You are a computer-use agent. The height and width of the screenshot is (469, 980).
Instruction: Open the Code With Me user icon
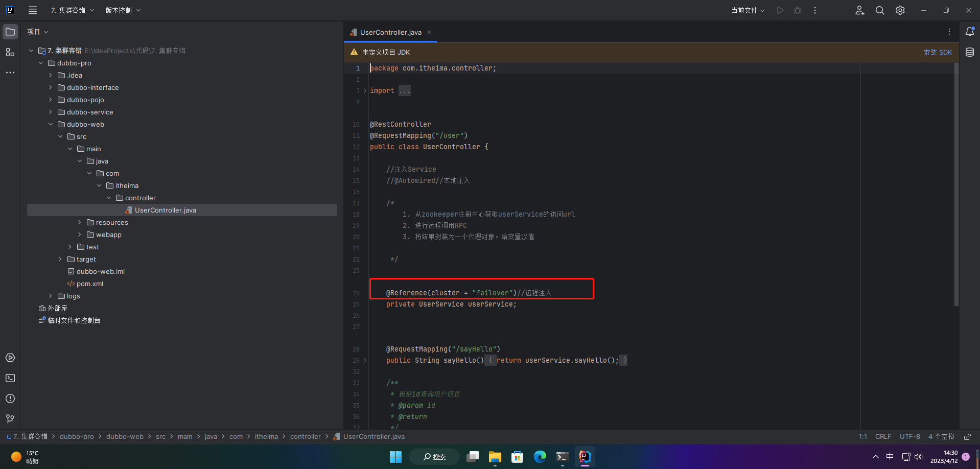(860, 10)
